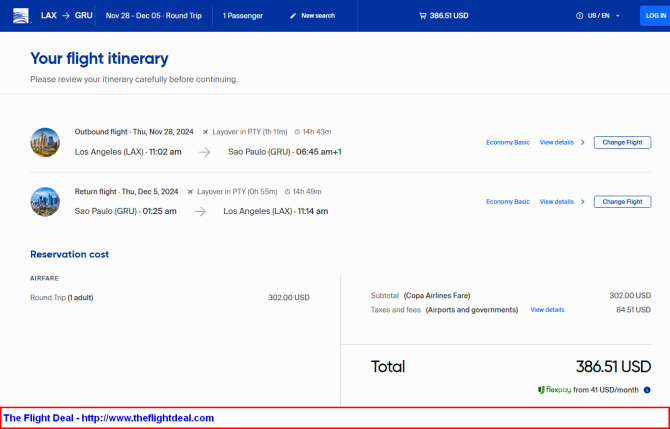Click 'Reservation cost' heading
This screenshot has height=429, width=670.
(x=69, y=254)
